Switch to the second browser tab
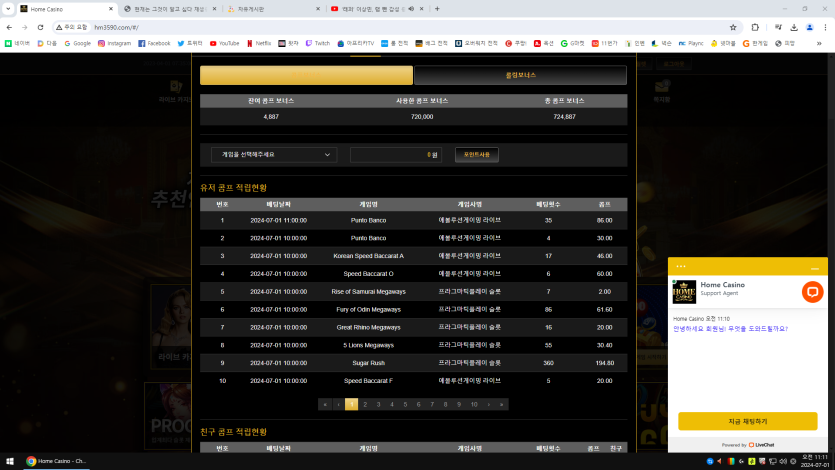 (169, 9)
